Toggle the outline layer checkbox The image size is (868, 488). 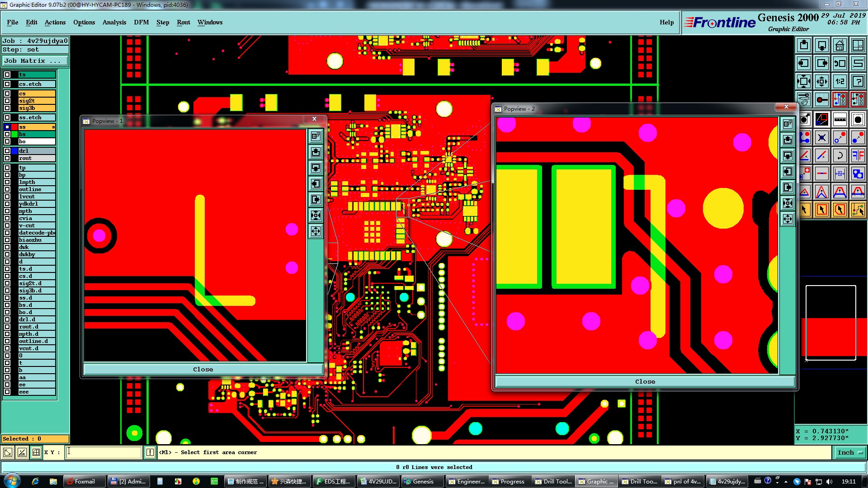[x=7, y=189]
